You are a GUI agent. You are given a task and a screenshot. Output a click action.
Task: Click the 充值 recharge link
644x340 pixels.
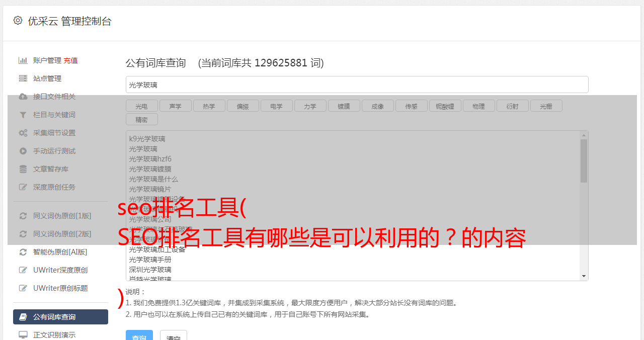click(x=70, y=60)
